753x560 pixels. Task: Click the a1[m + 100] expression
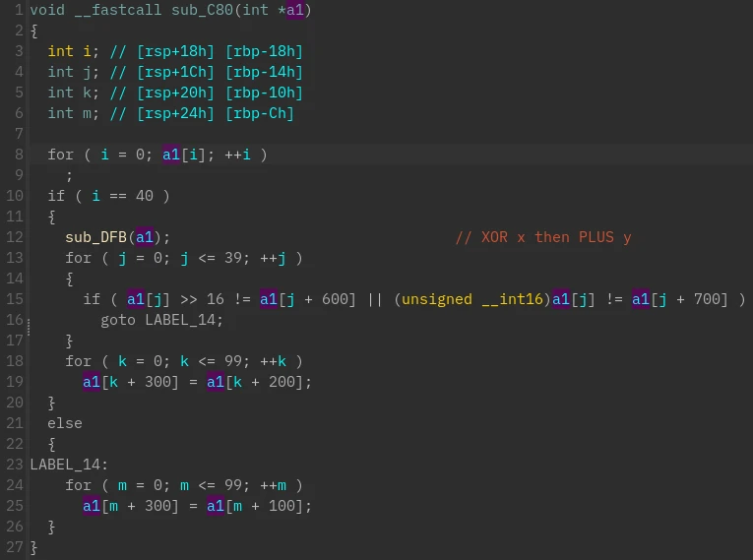(258, 506)
